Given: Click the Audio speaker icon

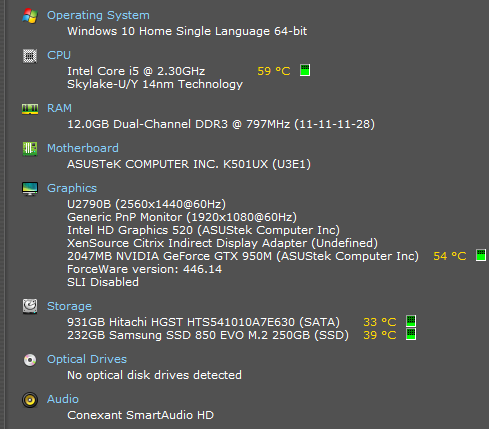Looking at the screenshot, I should (x=30, y=400).
